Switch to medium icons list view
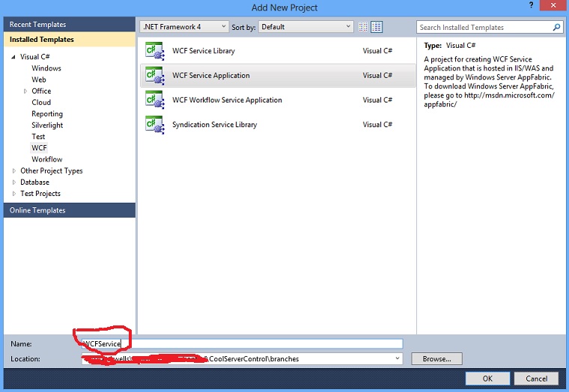Viewport: 569px width, 392px height. point(377,27)
